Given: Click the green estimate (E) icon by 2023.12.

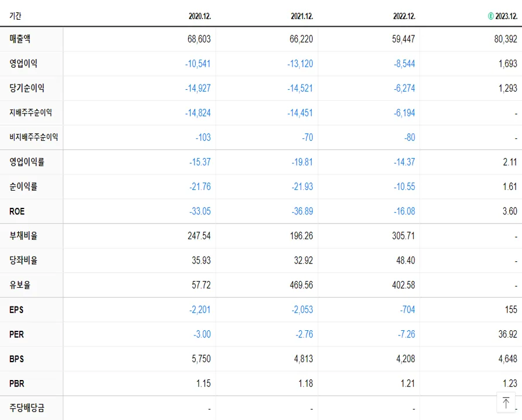Looking at the screenshot, I should [491, 16].
